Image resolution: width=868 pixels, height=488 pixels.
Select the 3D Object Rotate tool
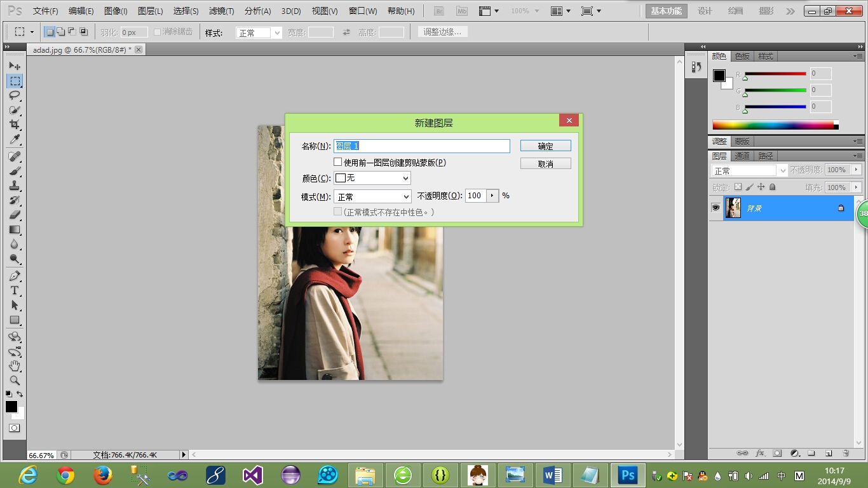click(x=15, y=337)
